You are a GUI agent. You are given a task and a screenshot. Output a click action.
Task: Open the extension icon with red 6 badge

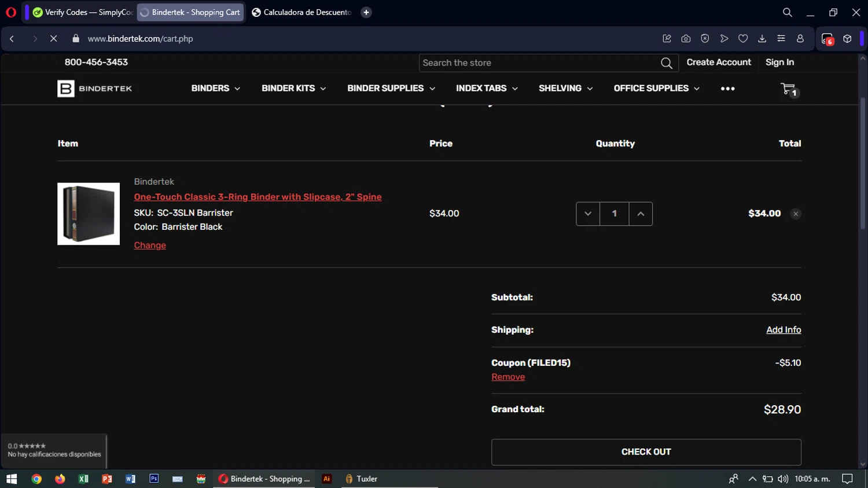[x=827, y=39]
